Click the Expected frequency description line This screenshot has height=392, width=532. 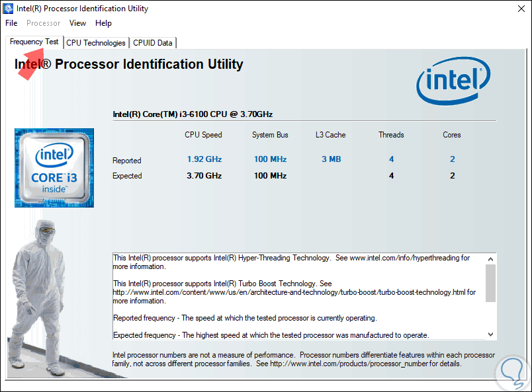pyautogui.click(x=271, y=335)
